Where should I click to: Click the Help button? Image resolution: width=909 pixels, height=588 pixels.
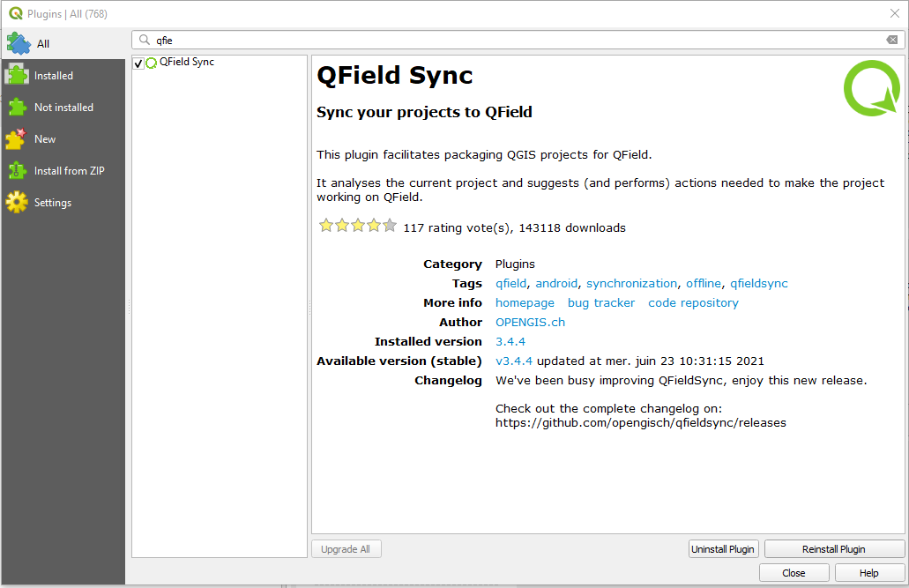click(869, 573)
